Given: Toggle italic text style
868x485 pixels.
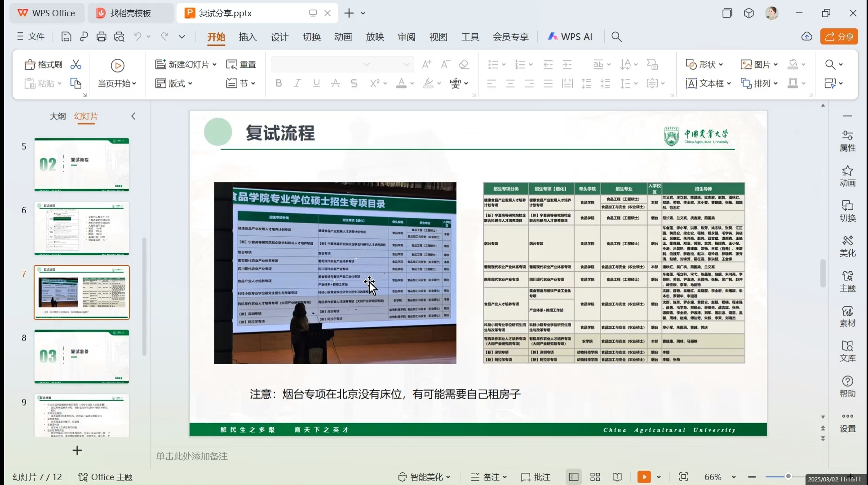Looking at the screenshot, I should (297, 83).
